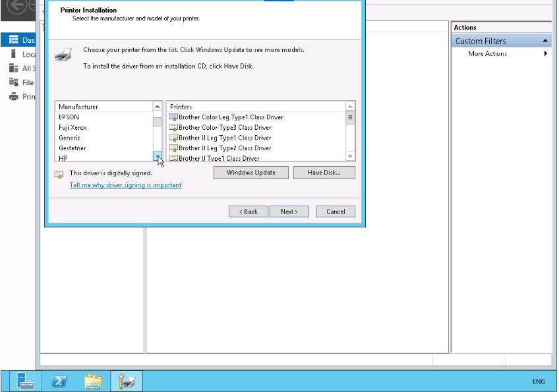Select Brother Color Leg Type1 Class Driver
The height and width of the screenshot is (392, 559).
pos(227,117)
